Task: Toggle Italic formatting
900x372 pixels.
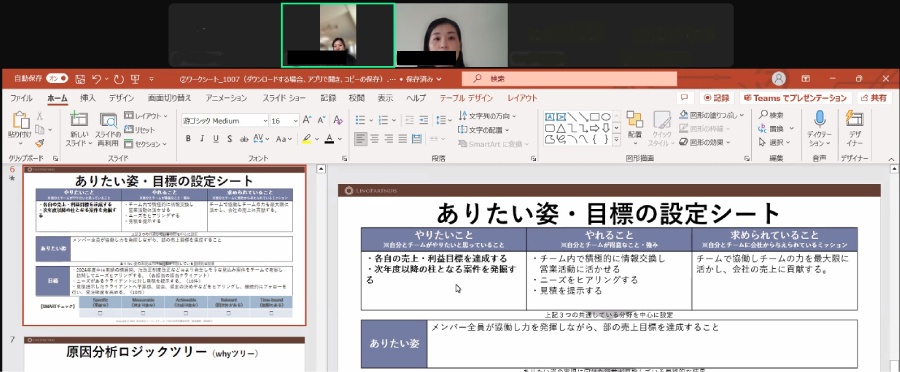Action: [x=201, y=138]
